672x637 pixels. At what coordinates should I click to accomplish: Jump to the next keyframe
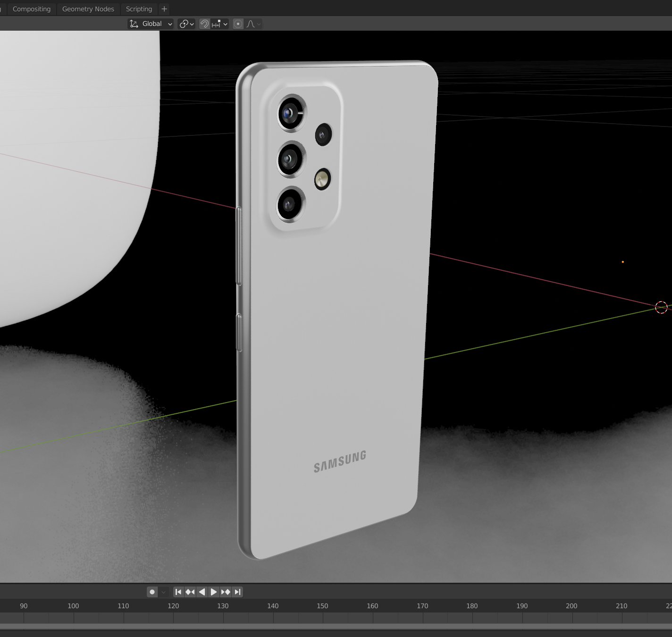pos(226,592)
